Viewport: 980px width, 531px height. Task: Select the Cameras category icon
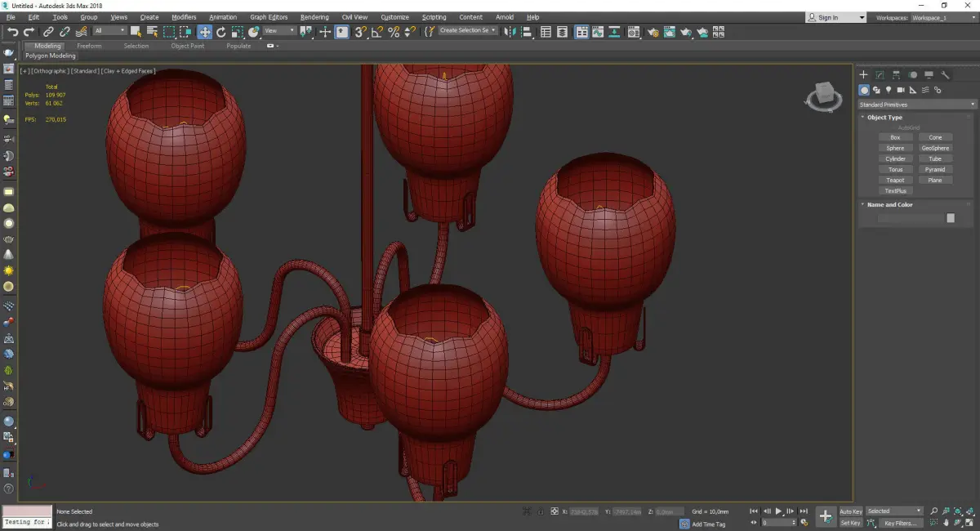[x=900, y=90]
